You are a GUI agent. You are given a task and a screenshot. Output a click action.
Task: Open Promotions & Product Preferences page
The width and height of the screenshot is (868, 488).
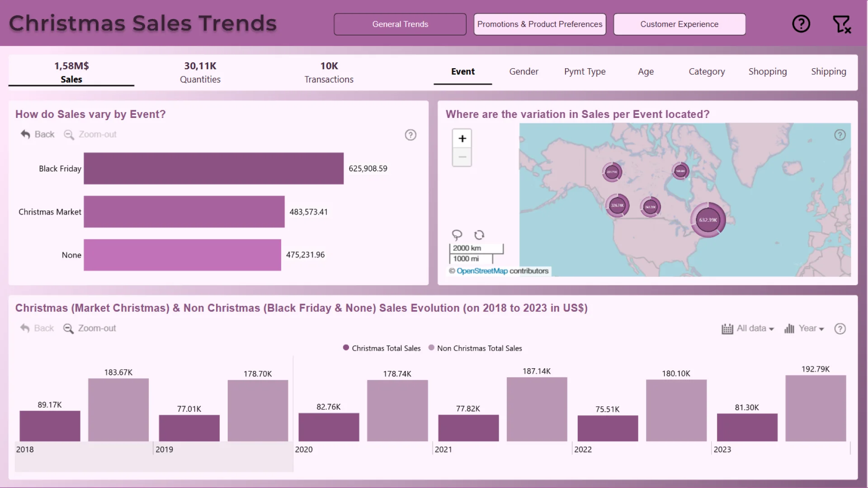(540, 24)
